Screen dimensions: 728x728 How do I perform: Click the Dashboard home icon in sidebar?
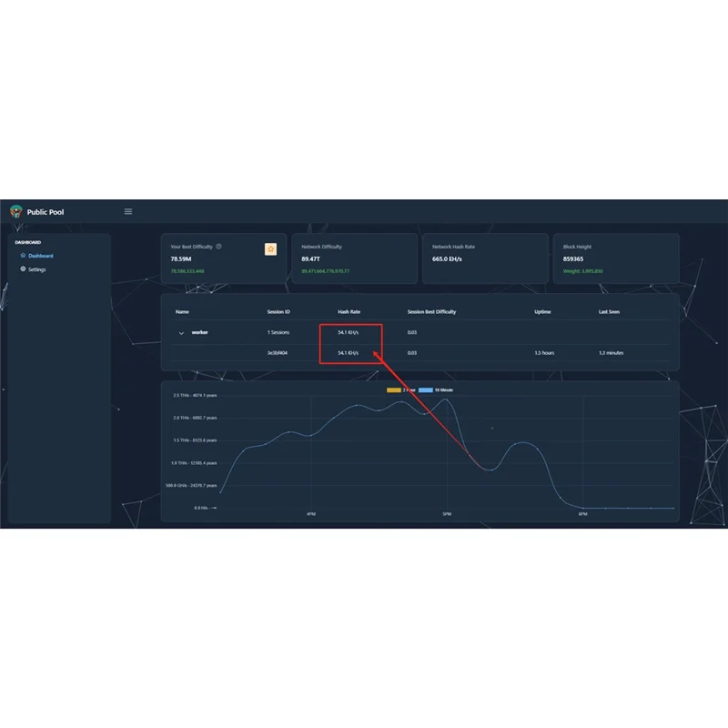point(23,256)
